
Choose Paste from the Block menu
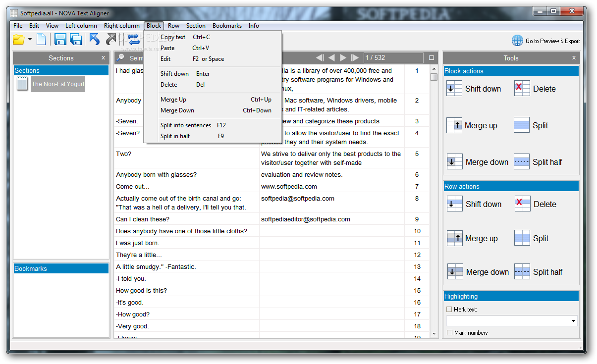pos(213,48)
